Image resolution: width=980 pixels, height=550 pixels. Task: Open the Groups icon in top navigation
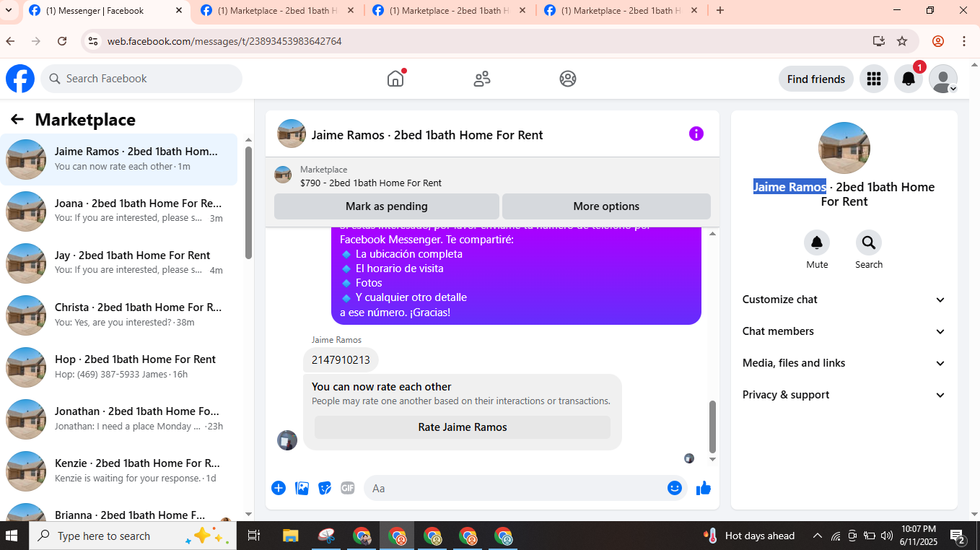(x=568, y=79)
